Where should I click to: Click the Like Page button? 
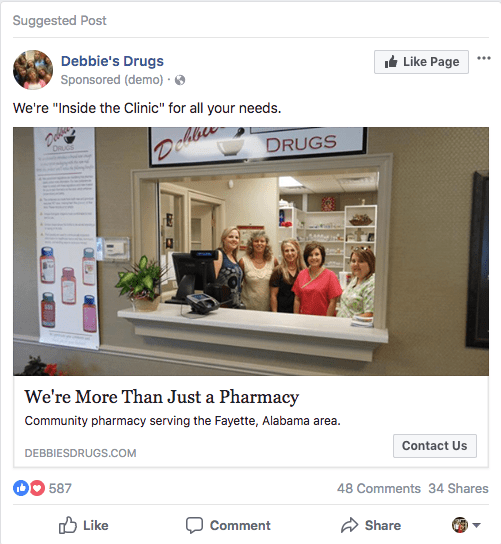(x=421, y=62)
